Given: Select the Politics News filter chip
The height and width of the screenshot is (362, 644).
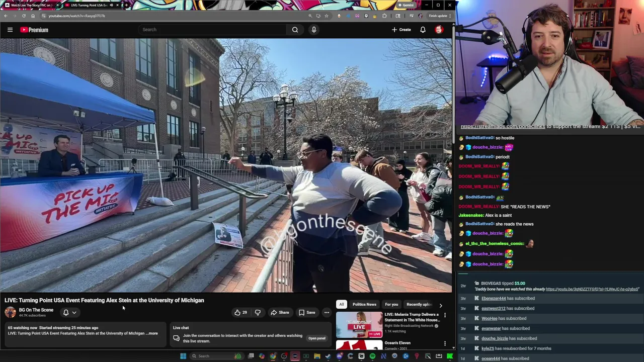Looking at the screenshot, I should point(364,304).
